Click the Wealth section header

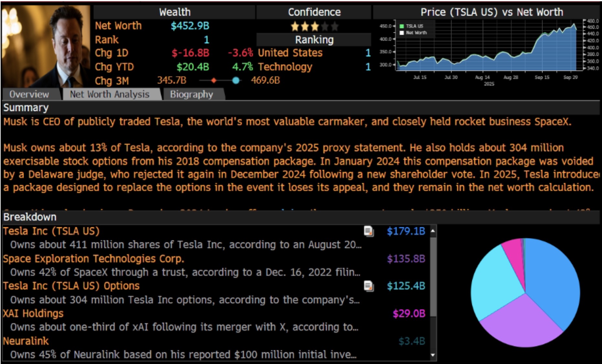[175, 12]
